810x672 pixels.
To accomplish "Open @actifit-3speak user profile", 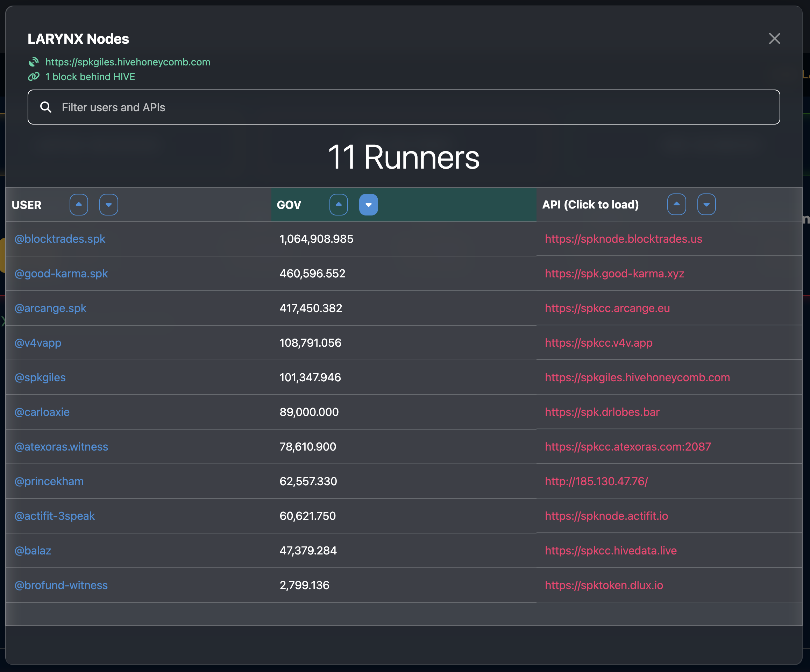I will 55,516.
